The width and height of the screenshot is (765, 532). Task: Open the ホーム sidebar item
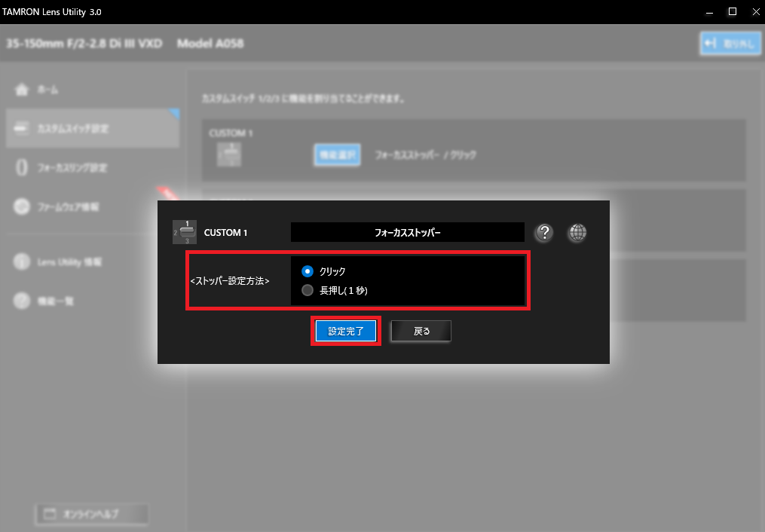[x=93, y=90]
